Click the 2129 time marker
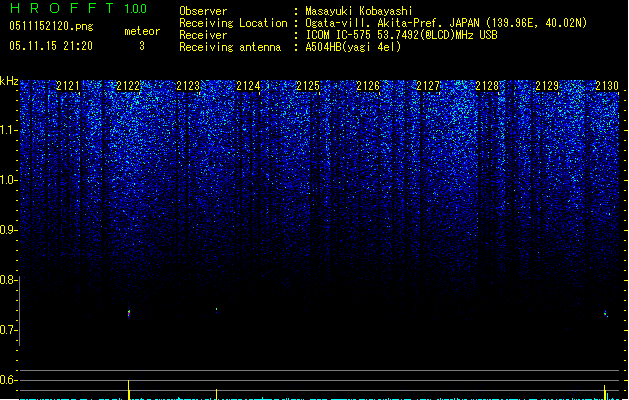 [547, 86]
